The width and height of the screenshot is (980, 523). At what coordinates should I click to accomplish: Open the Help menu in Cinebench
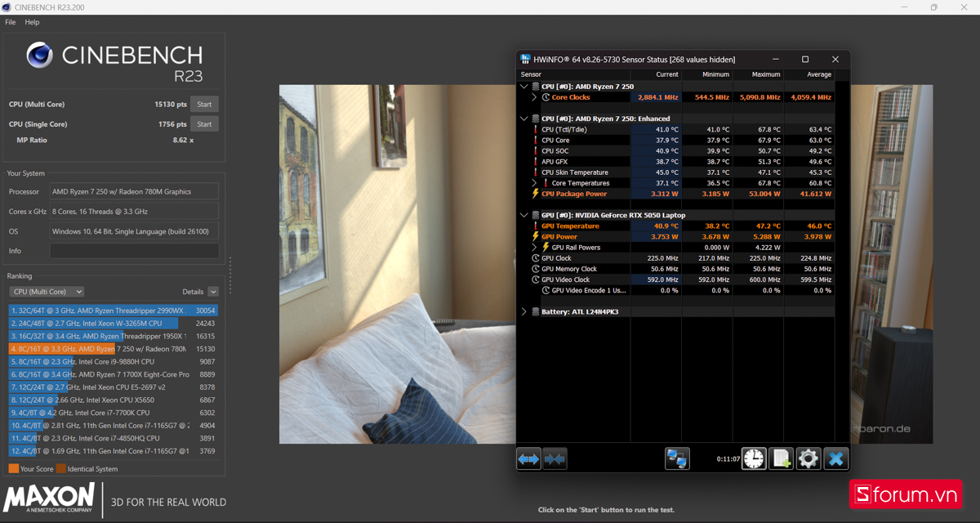click(32, 22)
